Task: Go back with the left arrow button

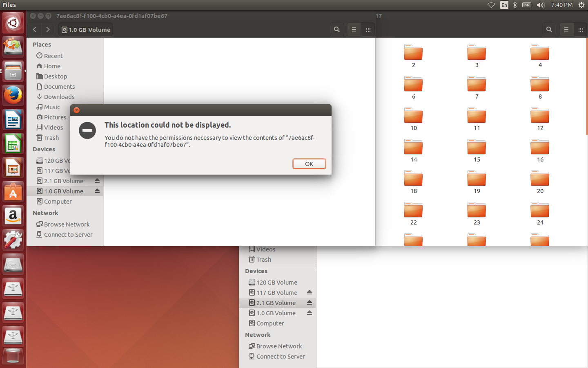Action: point(35,29)
